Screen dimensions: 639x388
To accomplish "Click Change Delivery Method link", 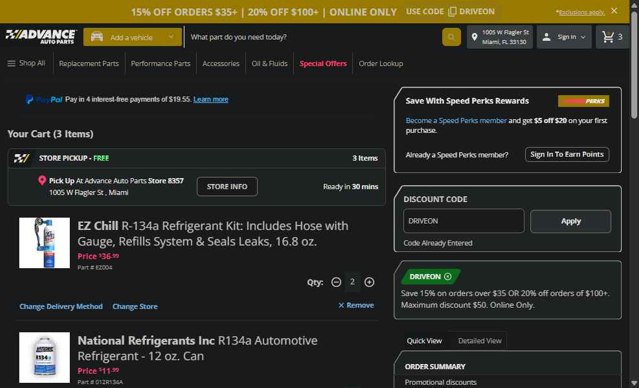I will pos(61,306).
